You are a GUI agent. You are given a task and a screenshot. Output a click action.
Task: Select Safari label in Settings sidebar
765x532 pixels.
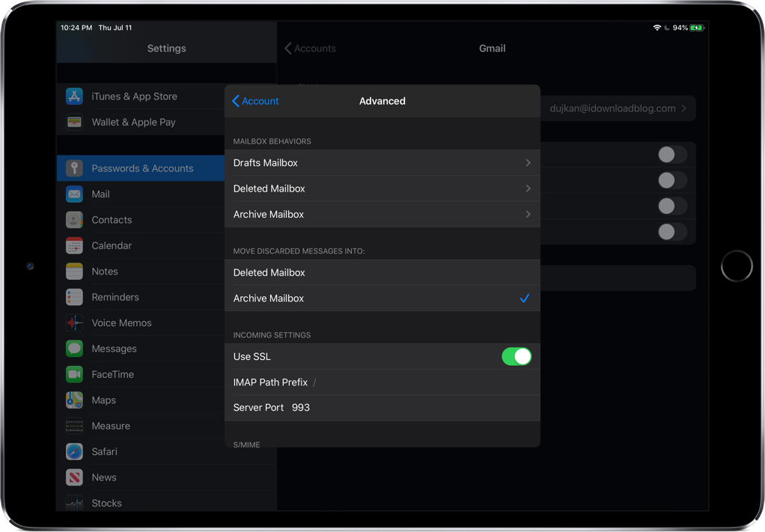coord(104,451)
